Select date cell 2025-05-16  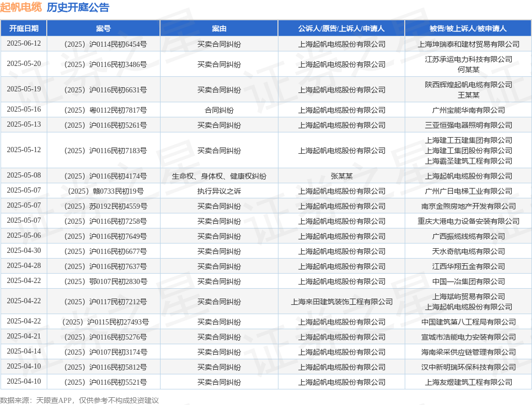click(x=24, y=109)
